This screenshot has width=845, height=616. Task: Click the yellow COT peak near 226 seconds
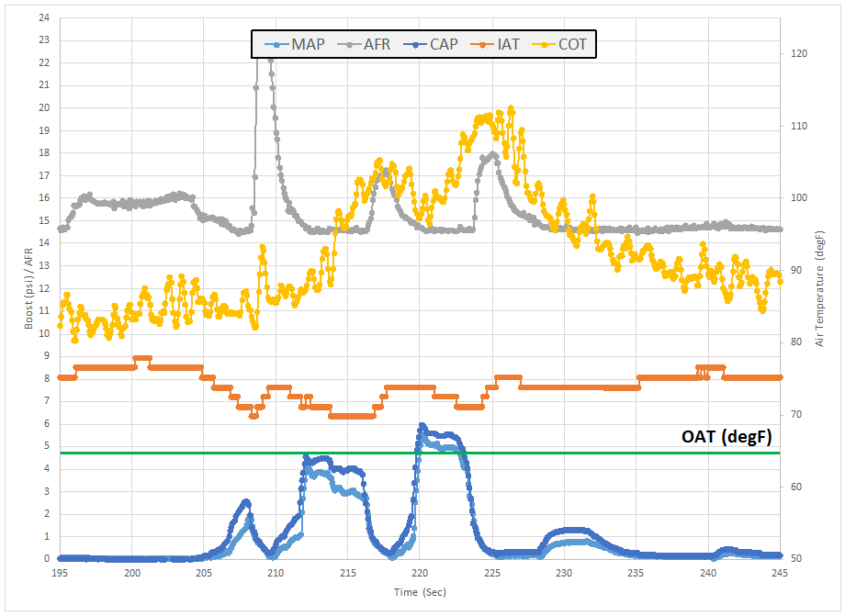[511, 108]
